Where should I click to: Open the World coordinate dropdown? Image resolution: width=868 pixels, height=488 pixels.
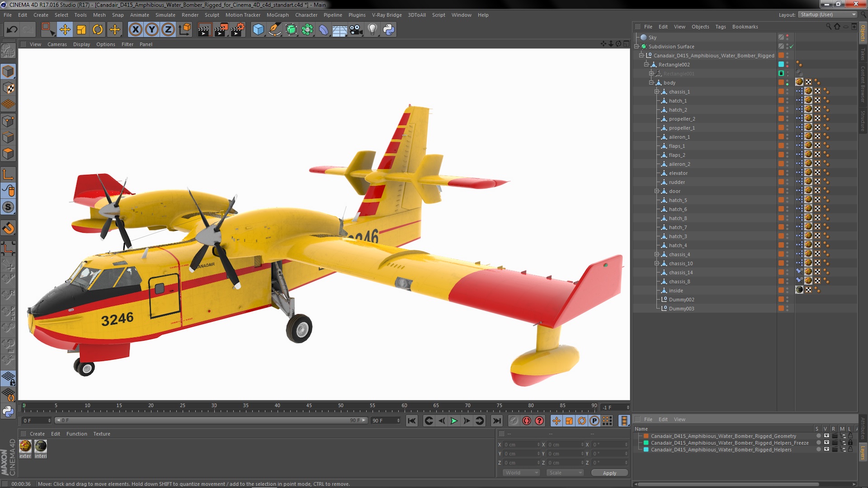(x=521, y=473)
